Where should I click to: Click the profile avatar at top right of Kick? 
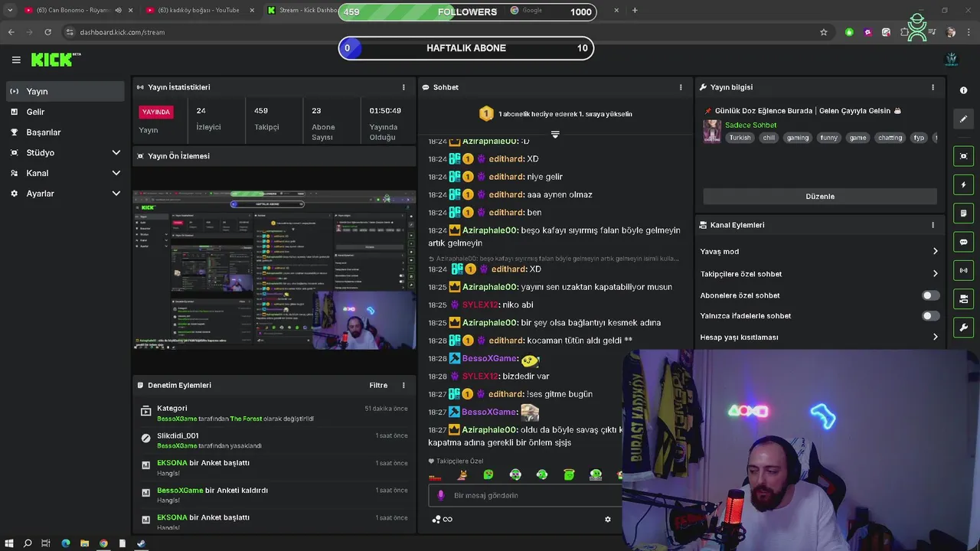952,59
